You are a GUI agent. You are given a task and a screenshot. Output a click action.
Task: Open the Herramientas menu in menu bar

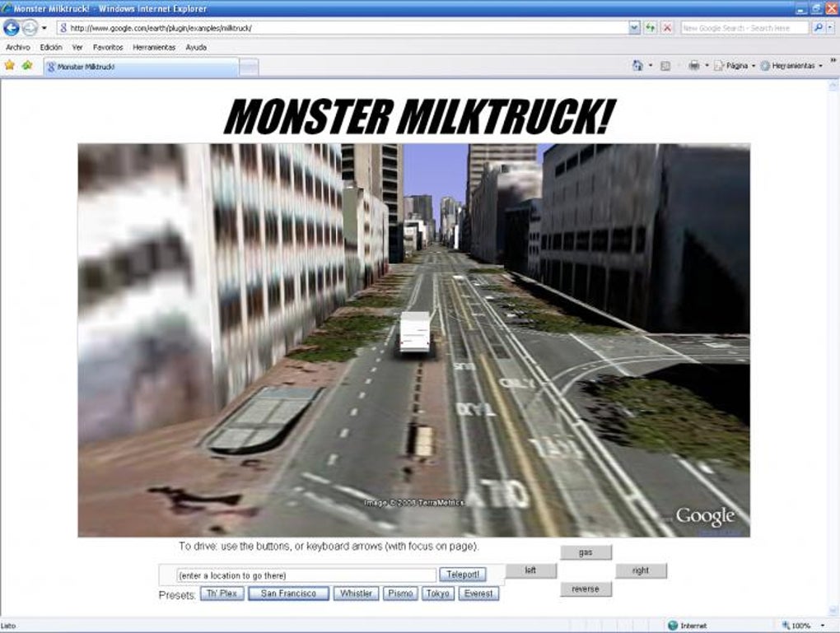[154, 47]
